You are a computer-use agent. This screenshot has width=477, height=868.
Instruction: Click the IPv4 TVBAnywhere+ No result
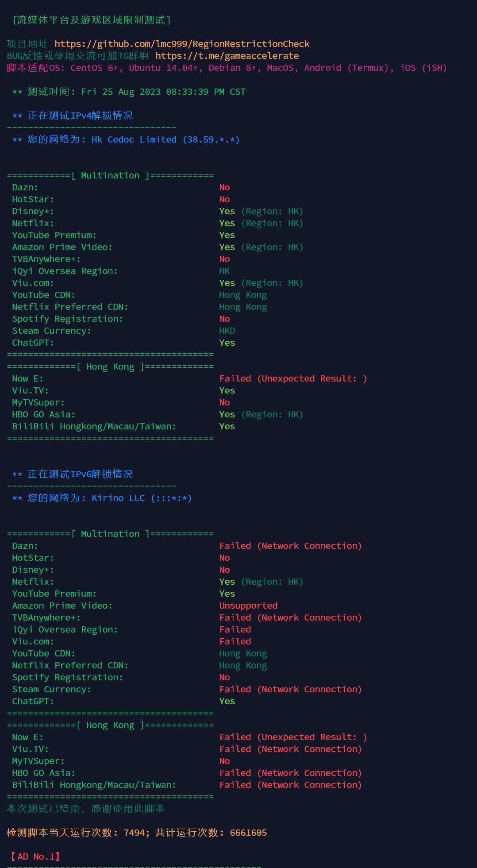click(224, 259)
